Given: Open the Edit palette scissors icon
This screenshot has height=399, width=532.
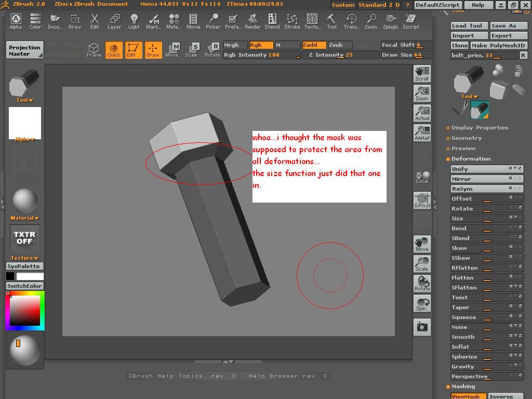Looking at the screenshot, I should (95, 21).
